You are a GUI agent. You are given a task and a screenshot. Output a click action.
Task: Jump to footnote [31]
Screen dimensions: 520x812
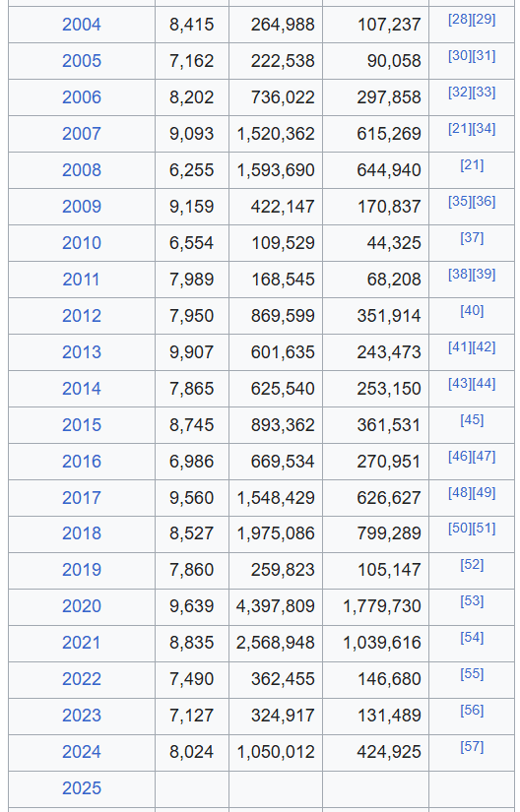point(484,56)
